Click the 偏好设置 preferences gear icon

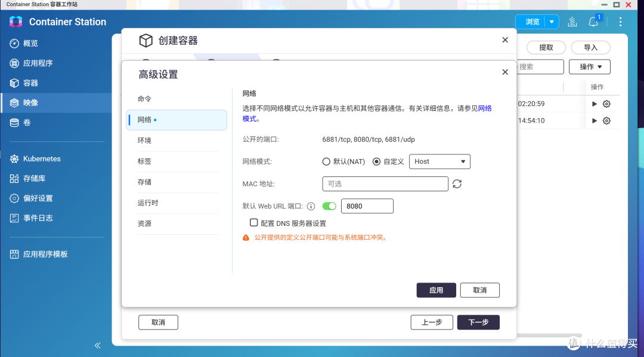tap(14, 198)
